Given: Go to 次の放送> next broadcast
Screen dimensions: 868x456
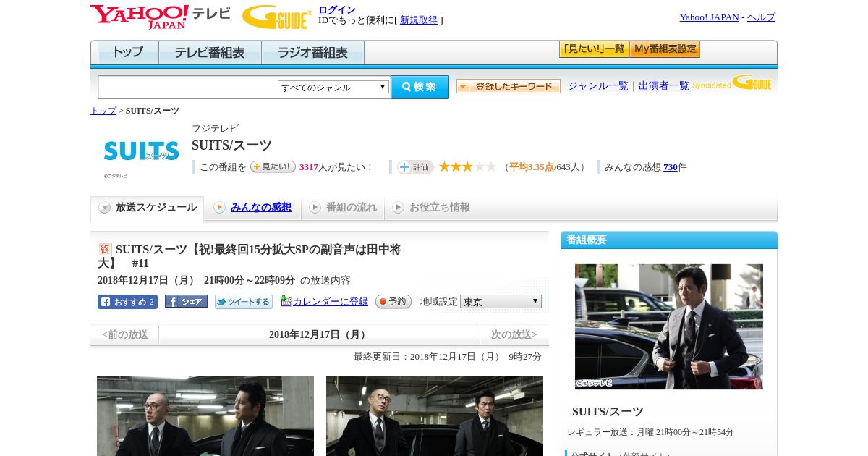Looking at the screenshot, I should pyautogui.click(x=514, y=334).
